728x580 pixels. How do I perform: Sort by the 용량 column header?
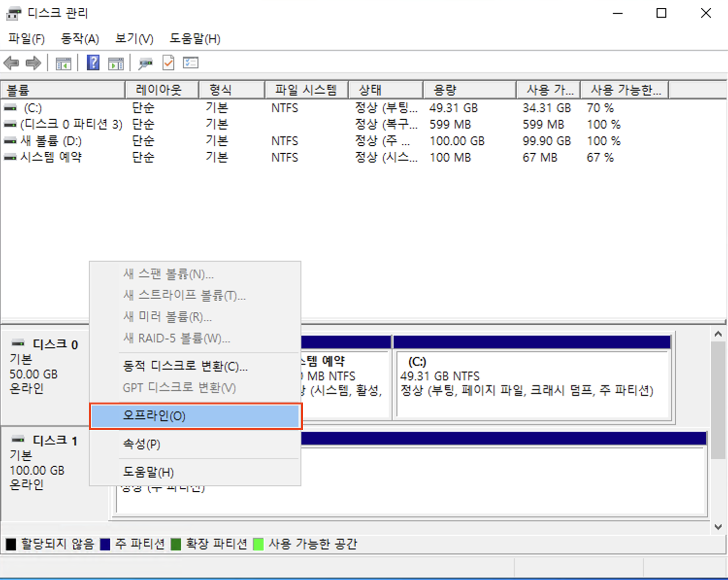pyautogui.click(x=469, y=90)
